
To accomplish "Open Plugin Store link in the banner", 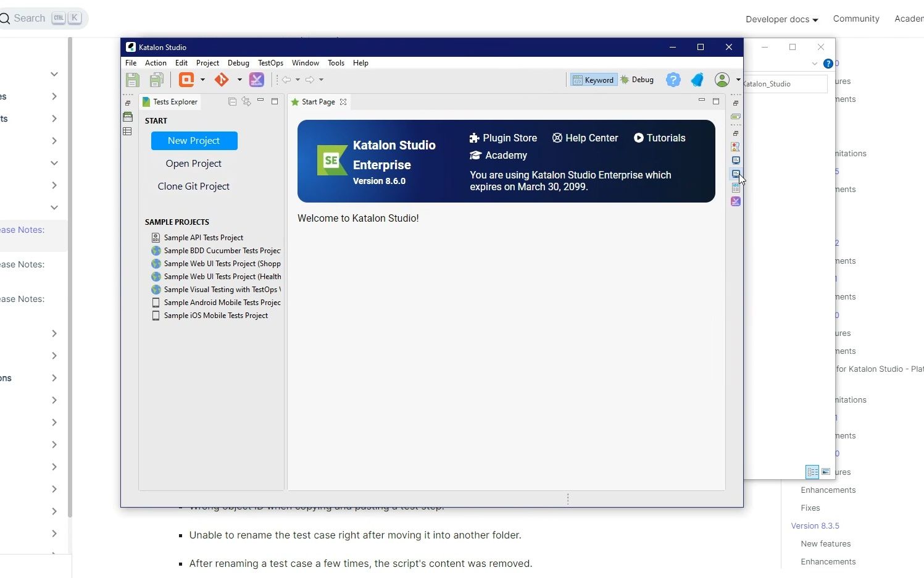I will [x=503, y=138].
